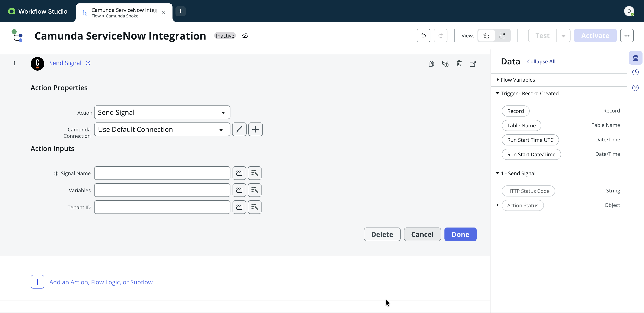
Task: Click the trash icon on Send Signal
Action: pyautogui.click(x=459, y=64)
